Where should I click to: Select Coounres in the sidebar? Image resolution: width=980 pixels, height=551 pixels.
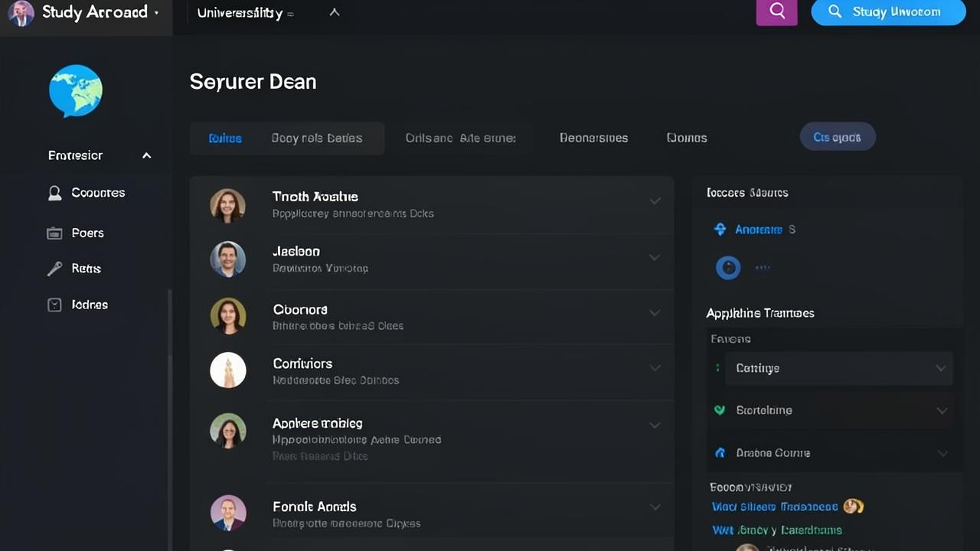tap(98, 193)
